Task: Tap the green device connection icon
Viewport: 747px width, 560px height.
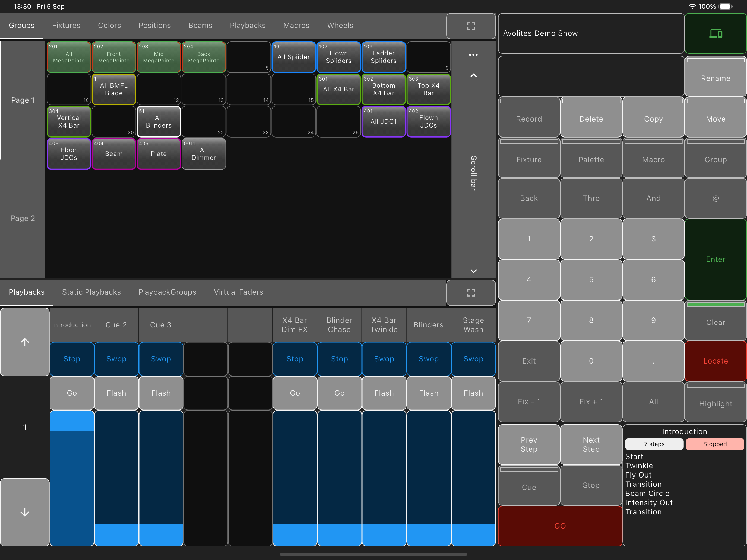Action: 715,33
